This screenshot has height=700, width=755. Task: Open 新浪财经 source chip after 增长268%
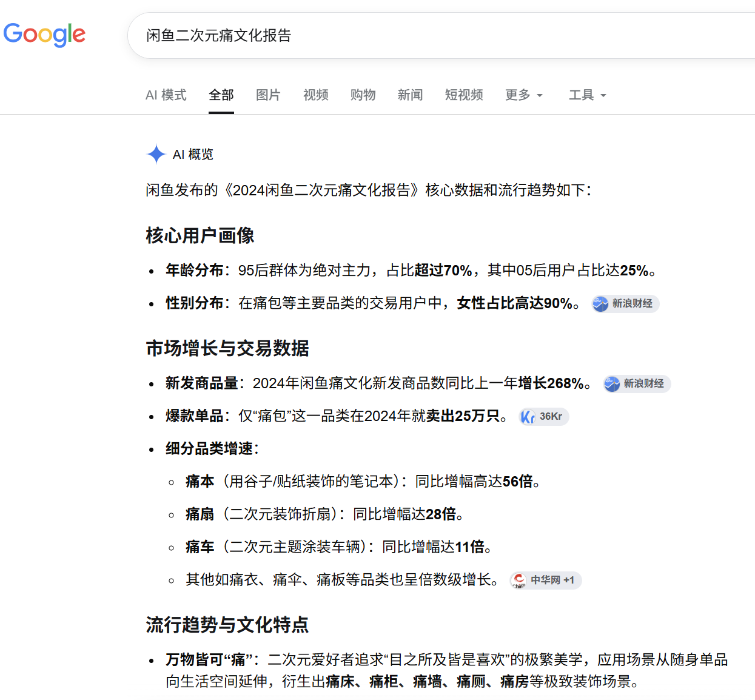637,383
